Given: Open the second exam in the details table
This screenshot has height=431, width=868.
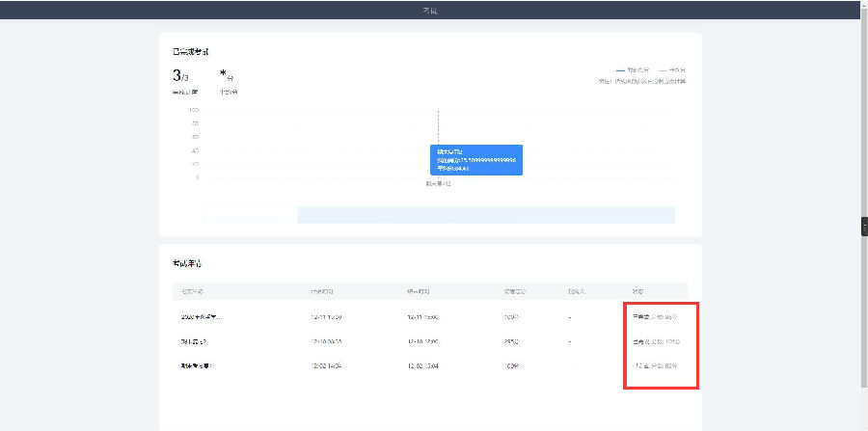Looking at the screenshot, I should pyautogui.click(x=196, y=341).
